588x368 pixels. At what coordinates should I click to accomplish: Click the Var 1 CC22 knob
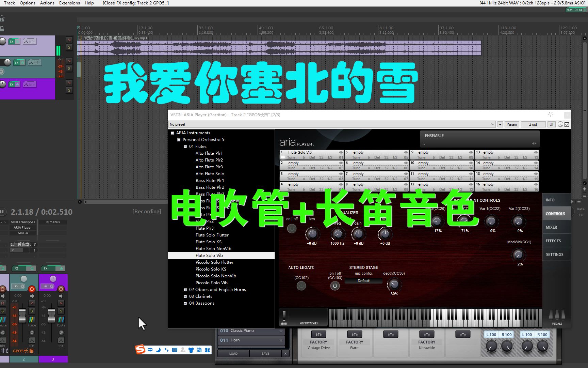[x=491, y=221]
